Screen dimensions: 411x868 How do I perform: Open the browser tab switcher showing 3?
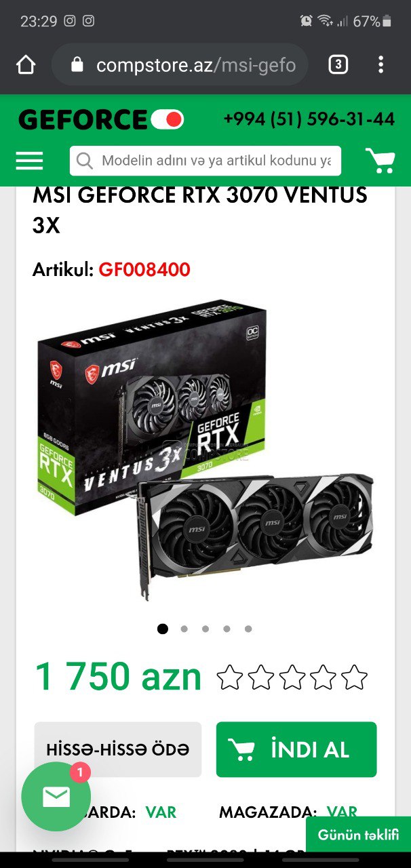[338, 65]
